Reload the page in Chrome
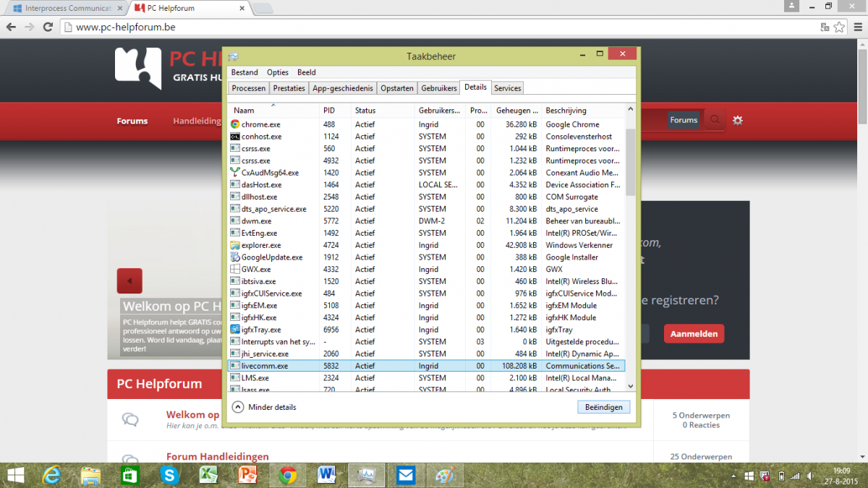 pos(48,27)
